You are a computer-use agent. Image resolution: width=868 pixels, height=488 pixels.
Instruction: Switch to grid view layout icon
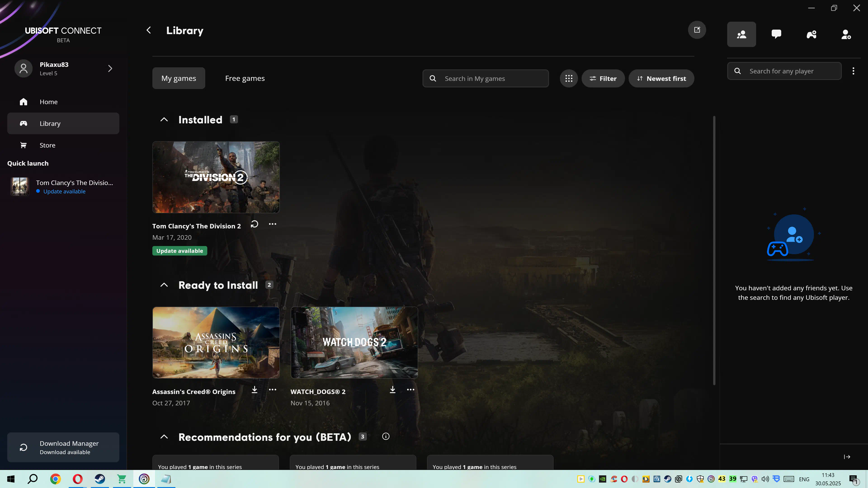[569, 78]
